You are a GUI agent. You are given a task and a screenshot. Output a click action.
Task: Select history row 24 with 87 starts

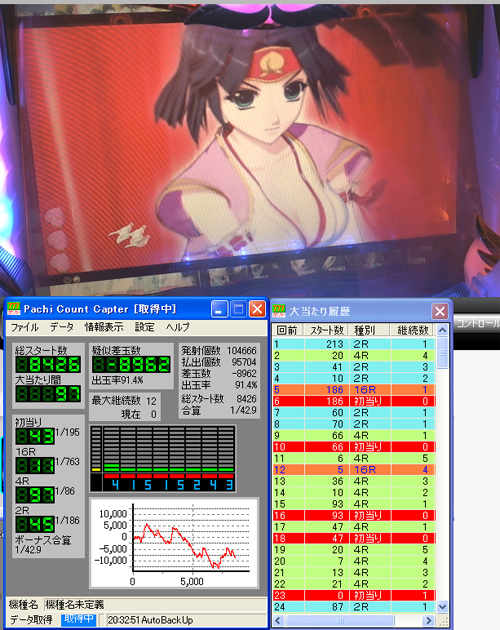click(354, 607)
